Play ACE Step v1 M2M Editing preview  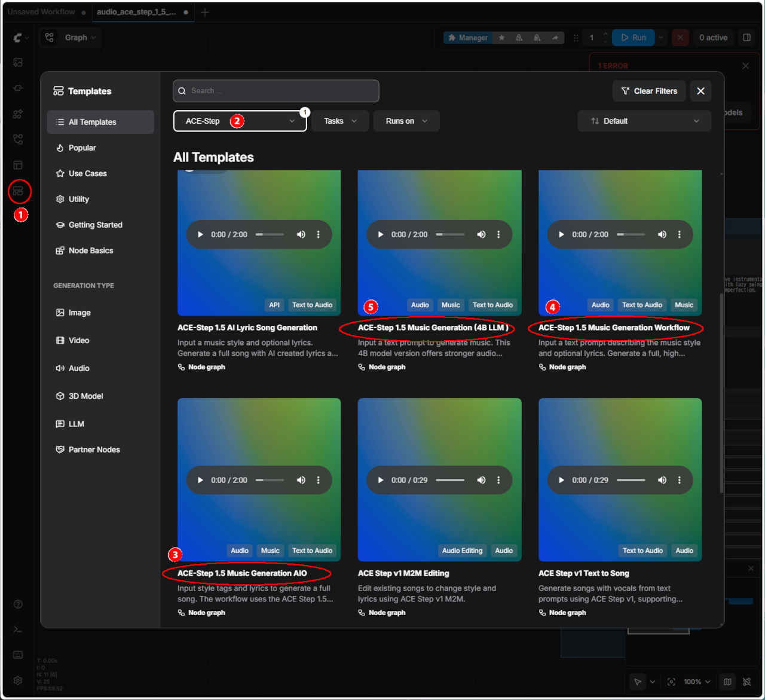[381, 480]
